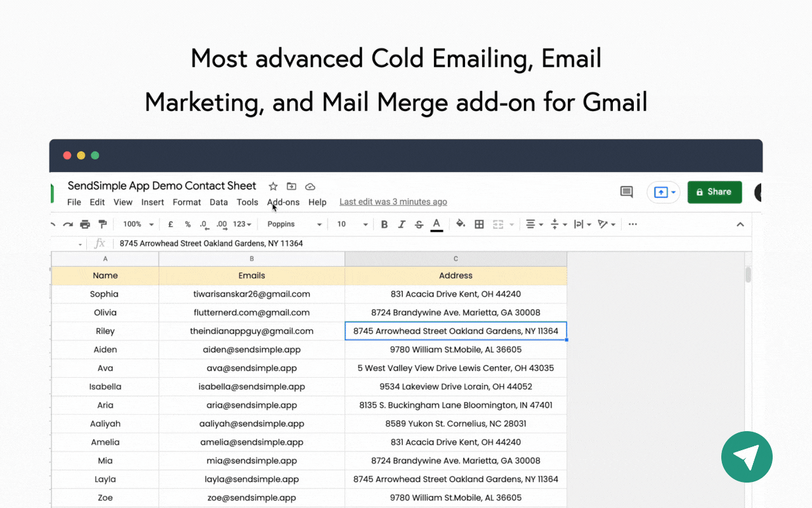
Task: Open the name box dropdown arrow
Action: pos(80,244)
